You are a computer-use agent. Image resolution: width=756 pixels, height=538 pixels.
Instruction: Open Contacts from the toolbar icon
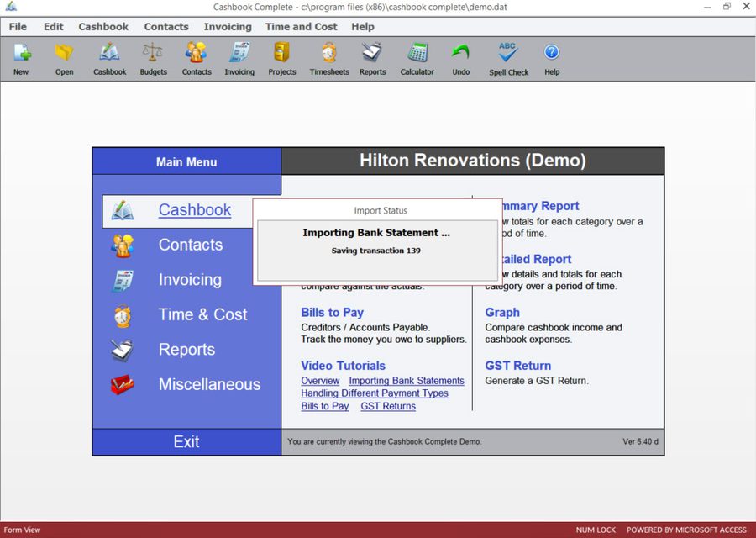197,52
